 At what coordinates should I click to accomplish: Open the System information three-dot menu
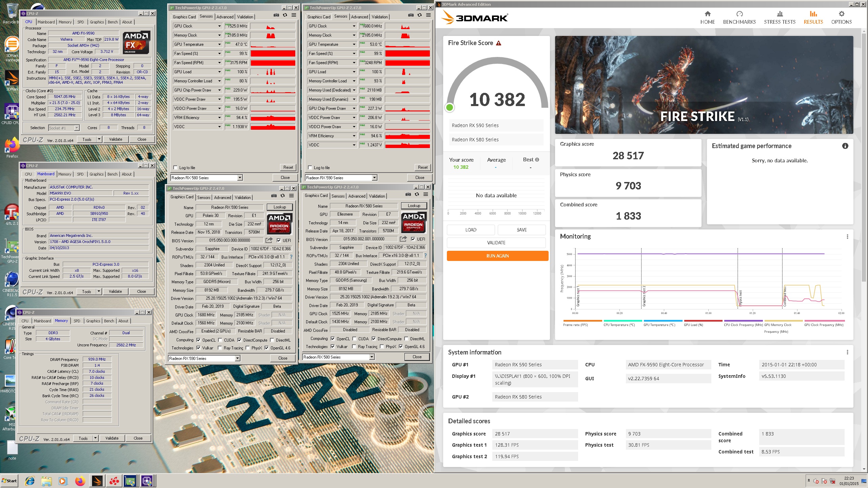pyautogui.click(x=847, y=352)
